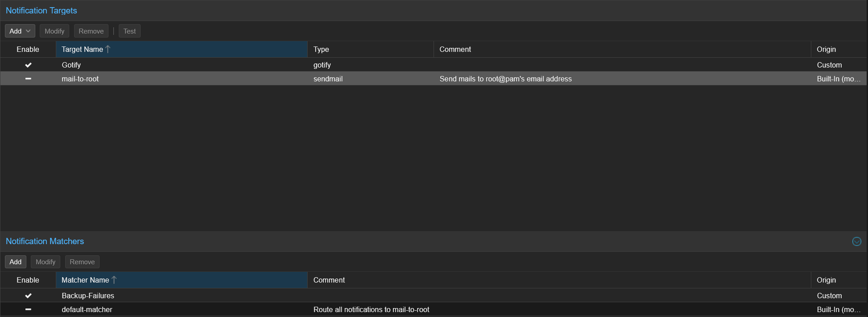Sort targets by Origin column header
The image size is (868, 317).
[826, 49]
